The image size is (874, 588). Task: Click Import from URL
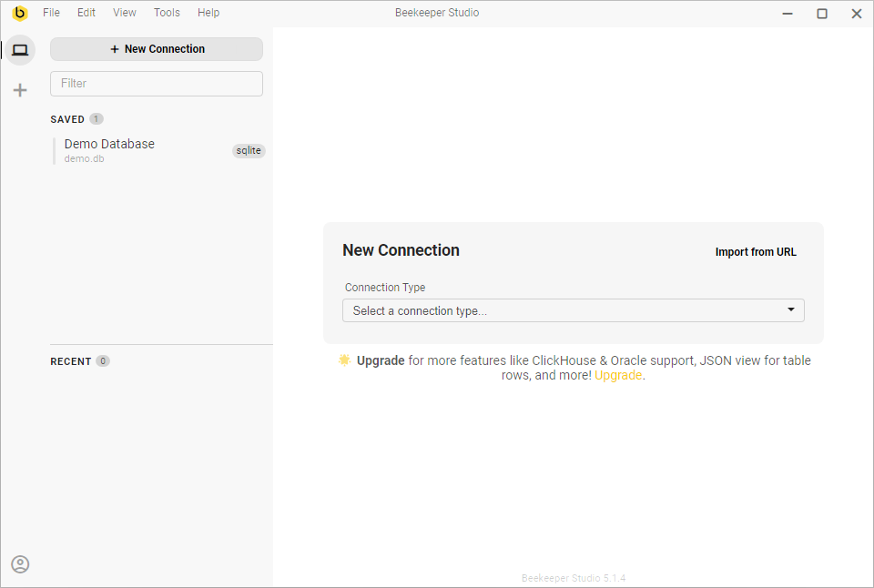tap(756, 252)
